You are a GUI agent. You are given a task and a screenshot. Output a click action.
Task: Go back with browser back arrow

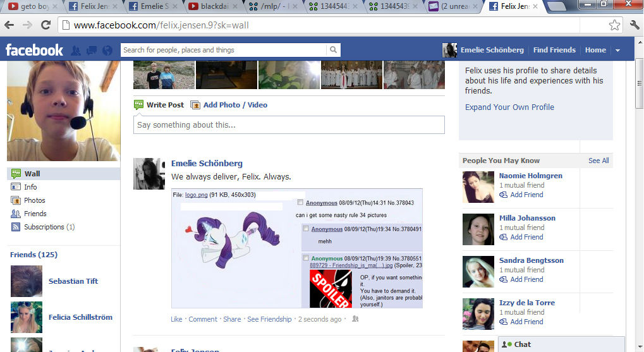(9, 25)
